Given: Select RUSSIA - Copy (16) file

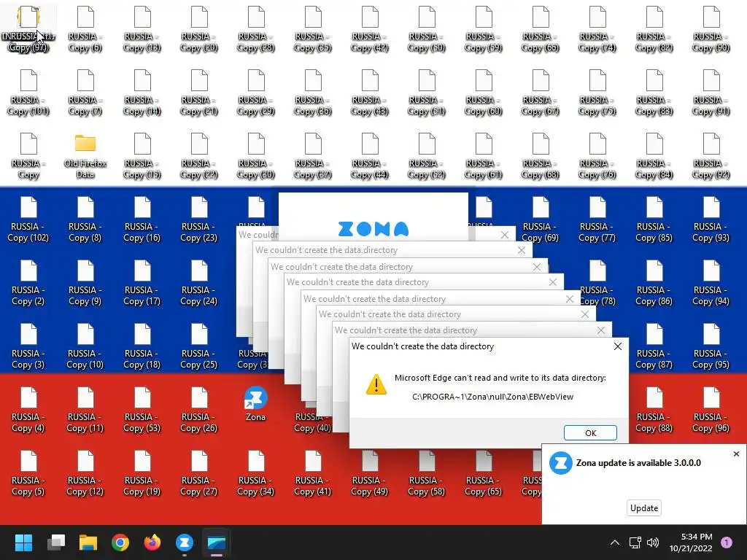Looking at the screenshot, I should (x=142, y=219).
